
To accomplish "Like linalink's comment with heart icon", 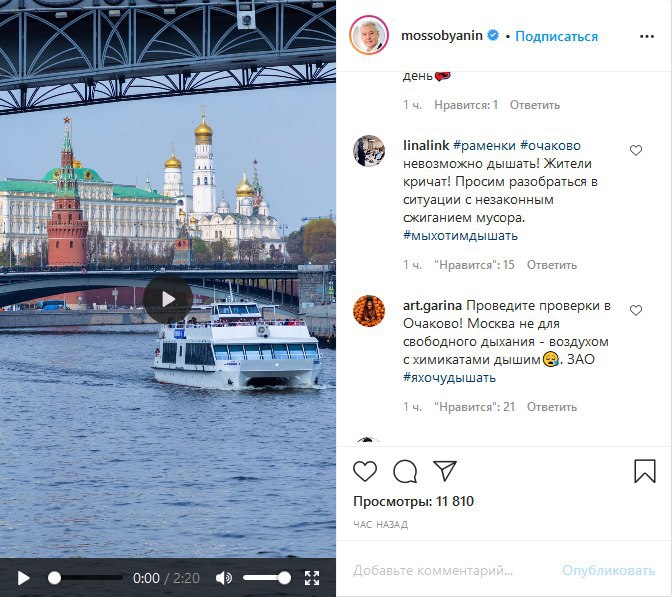I will pyautogui.click(x=636, y=150).
